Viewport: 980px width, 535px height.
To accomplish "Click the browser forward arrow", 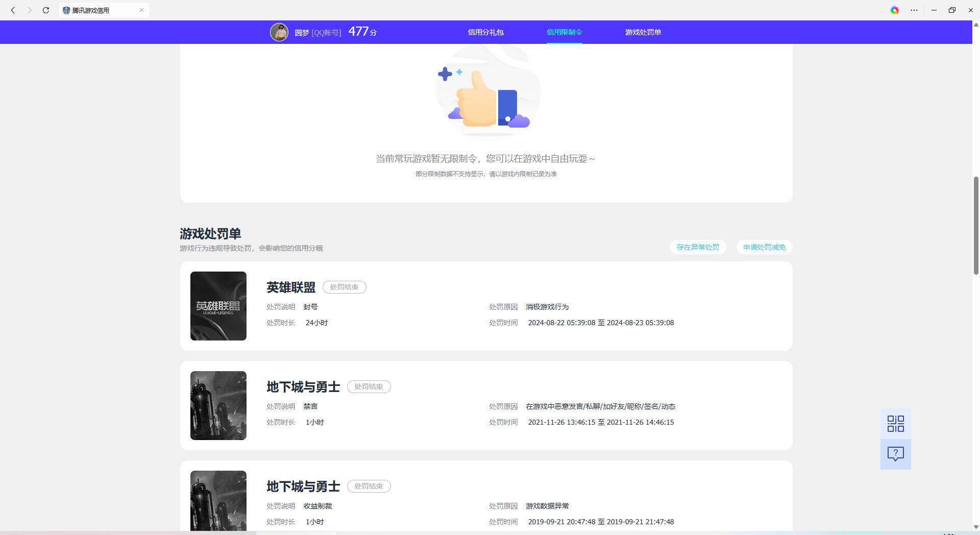I will pyautogui.click(x=30, y=10).
